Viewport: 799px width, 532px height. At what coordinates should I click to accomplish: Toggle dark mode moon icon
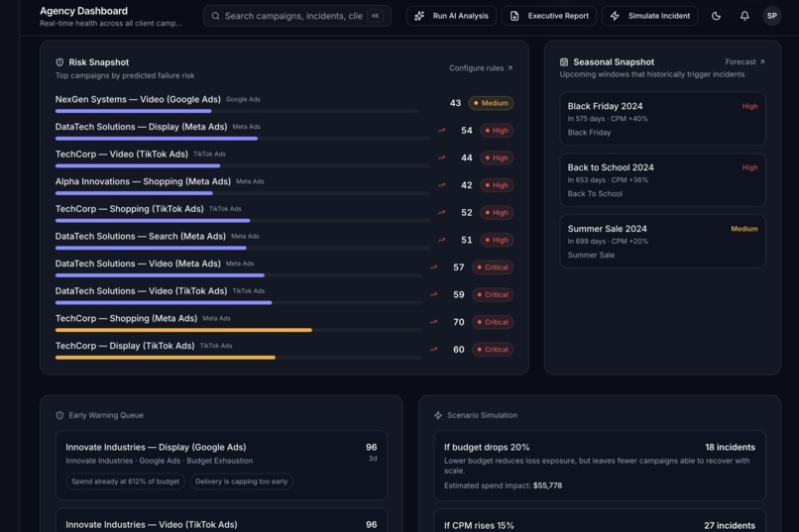pos(716,16)
